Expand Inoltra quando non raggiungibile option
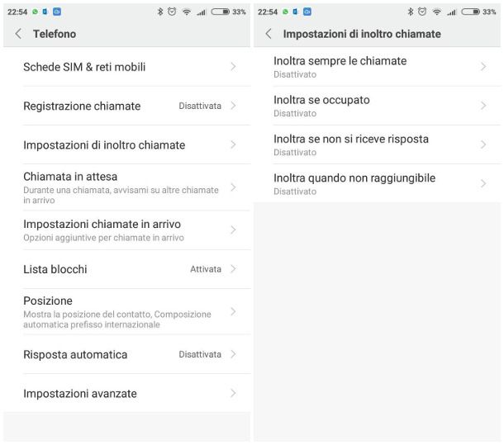The width and height of the screenshot is (504, 445). [x=377, y=183]
